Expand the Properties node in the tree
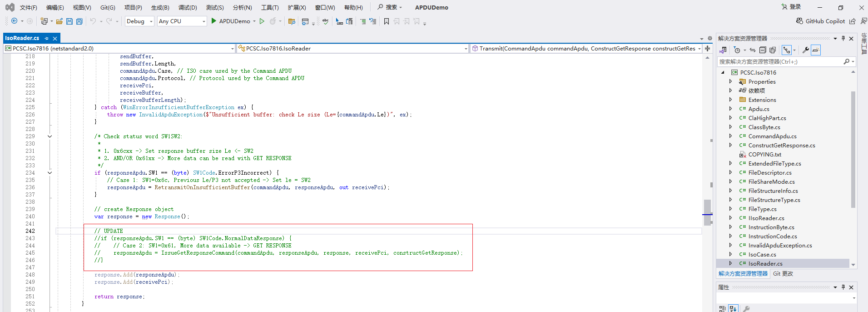 tap(730, 81)
